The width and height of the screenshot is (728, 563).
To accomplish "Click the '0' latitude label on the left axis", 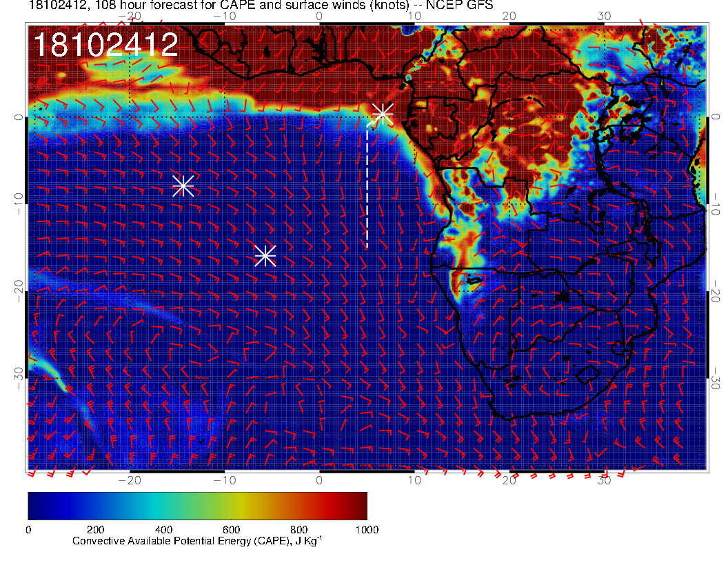I will coord(19,117).
